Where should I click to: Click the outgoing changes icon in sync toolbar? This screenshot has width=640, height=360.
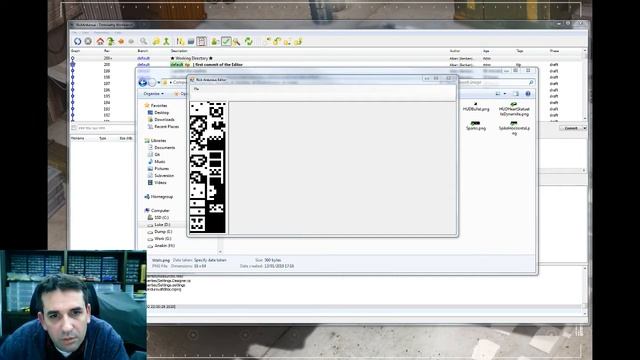point(287,41)
